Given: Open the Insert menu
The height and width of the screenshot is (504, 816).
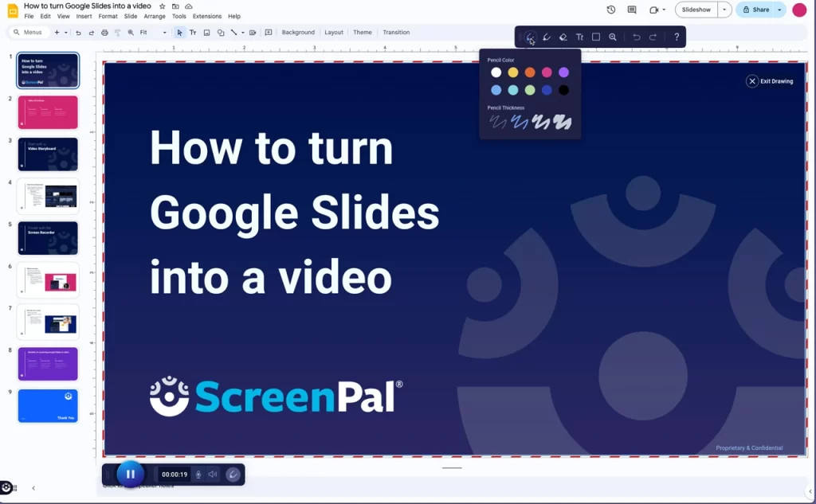Looking at the screenshot, I should (x=84, y=16).
